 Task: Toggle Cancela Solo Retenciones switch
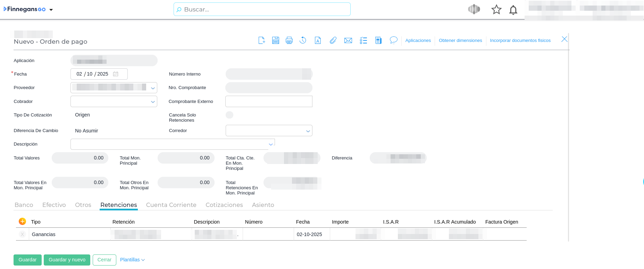pos(229,115)
